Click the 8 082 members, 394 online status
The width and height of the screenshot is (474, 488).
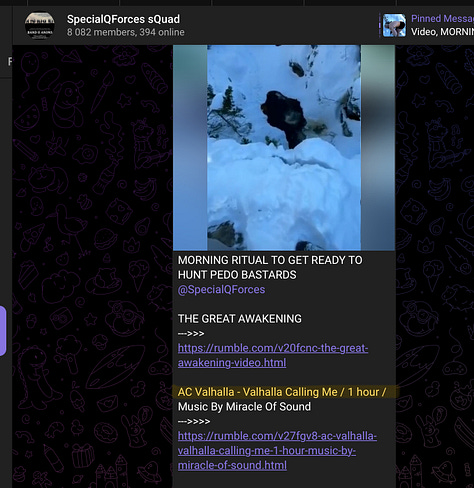coord(126,32)
